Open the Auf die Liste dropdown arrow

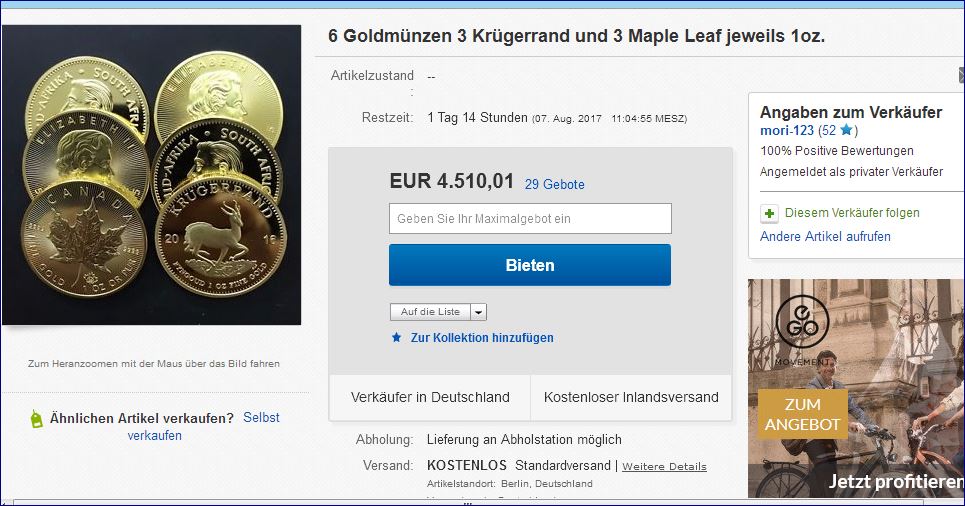coord(479,312)
